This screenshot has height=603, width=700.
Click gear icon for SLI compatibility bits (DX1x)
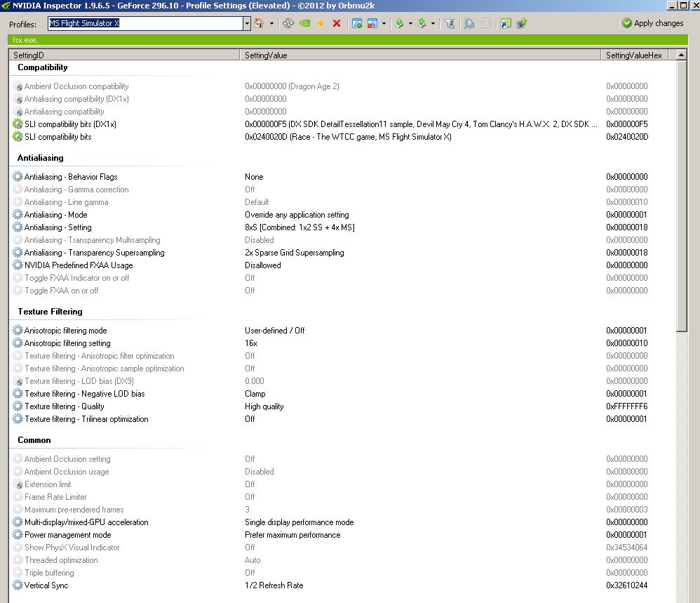point(18,124)
